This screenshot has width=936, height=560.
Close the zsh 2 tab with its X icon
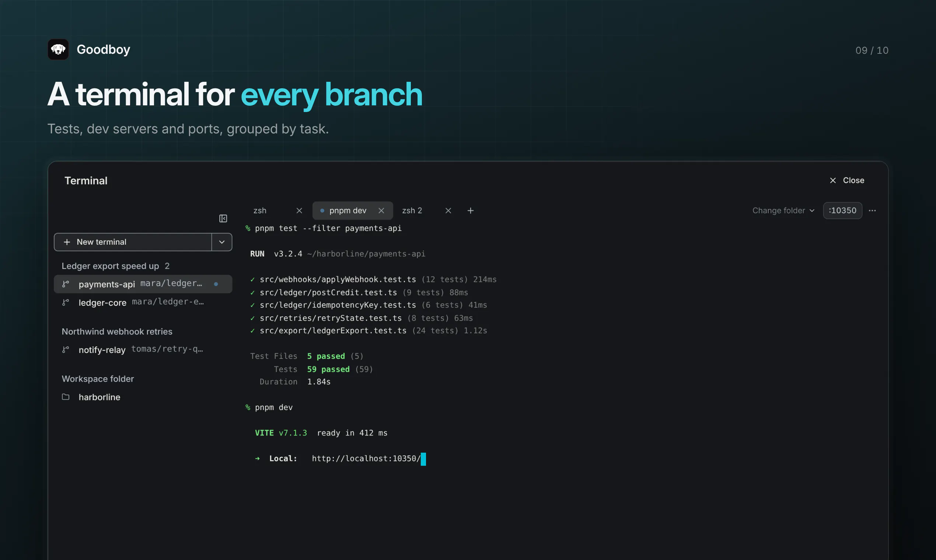(448, 211)
